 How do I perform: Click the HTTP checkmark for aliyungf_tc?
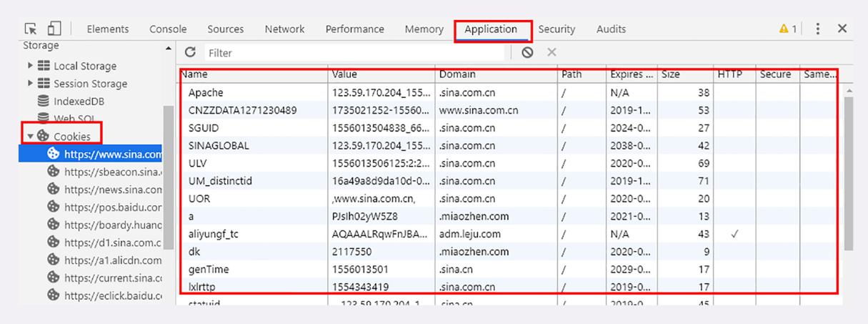(x=734, y=234)
